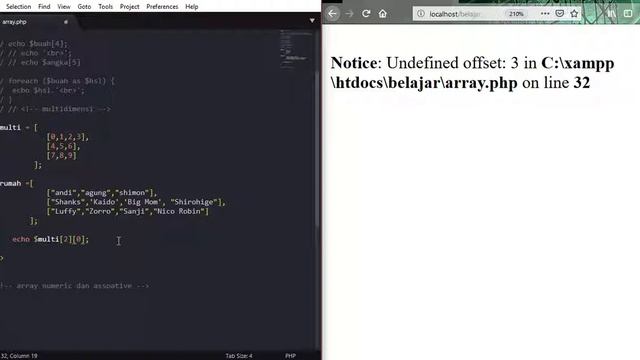Bookmark this page with the star
Screen dimensions: 640x360
click(574, 13)
